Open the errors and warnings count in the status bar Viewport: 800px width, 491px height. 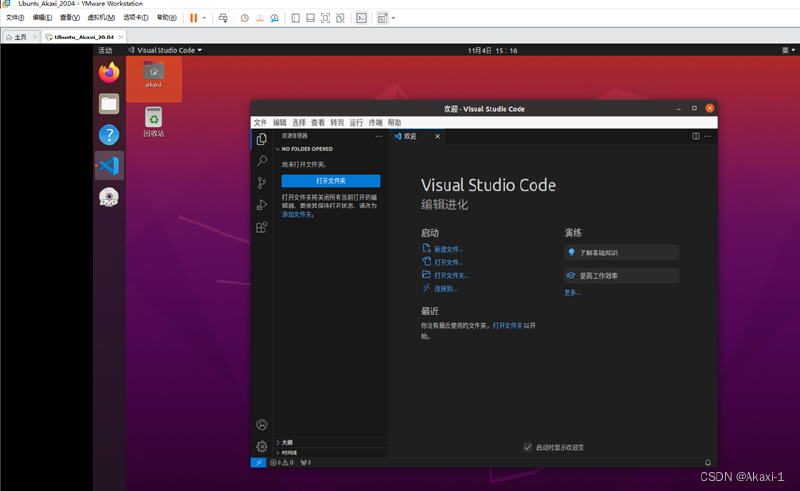[x=282, y=462]
